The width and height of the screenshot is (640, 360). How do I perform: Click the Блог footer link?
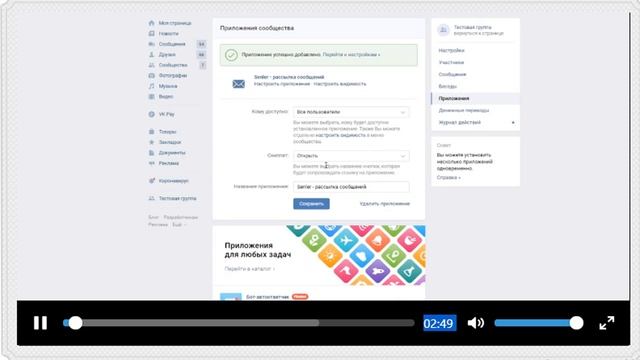click(153, 217)
